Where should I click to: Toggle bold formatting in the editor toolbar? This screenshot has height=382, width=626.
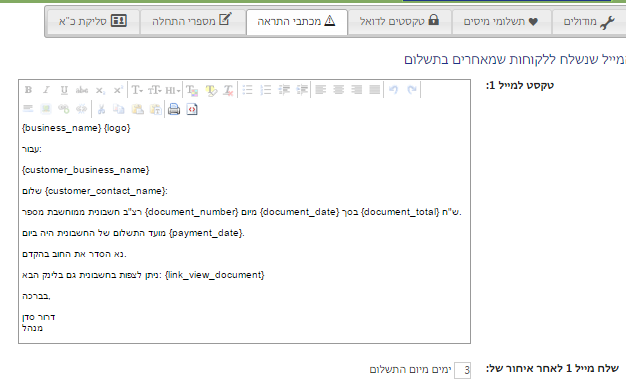(28, 90)
